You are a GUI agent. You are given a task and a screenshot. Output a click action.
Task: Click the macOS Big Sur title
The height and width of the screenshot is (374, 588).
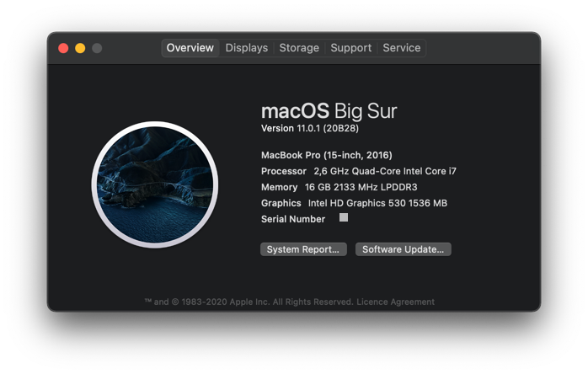329,111
